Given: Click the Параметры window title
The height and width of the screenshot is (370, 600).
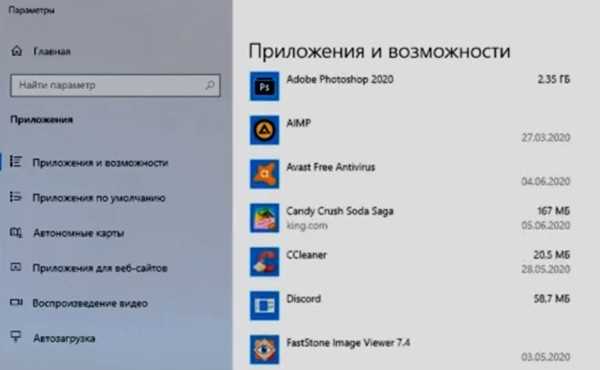Looking at the screenshot, I should tap(31, 10).
